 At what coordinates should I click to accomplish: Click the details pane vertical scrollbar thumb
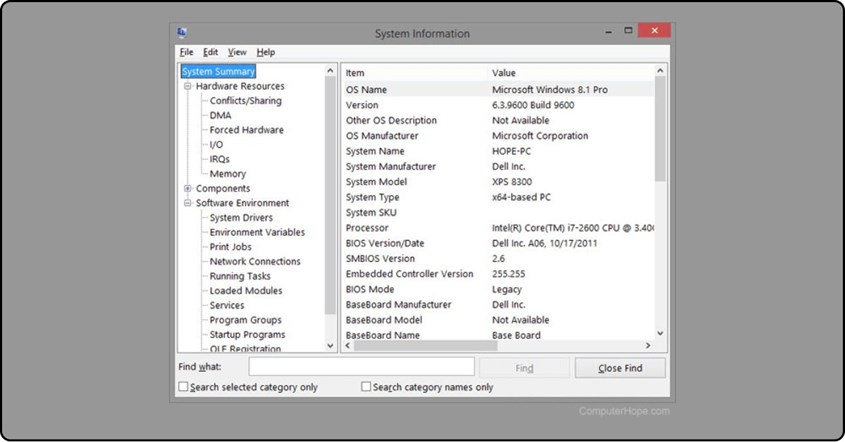(x=660, y=128)
